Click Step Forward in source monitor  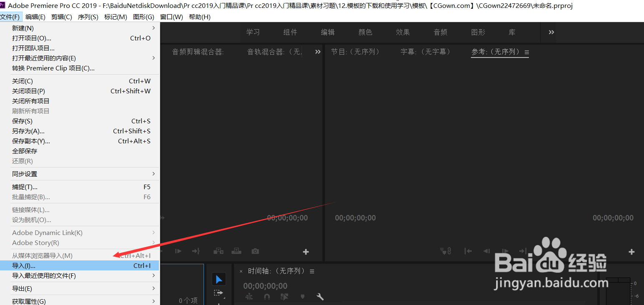tap(178, 251)
